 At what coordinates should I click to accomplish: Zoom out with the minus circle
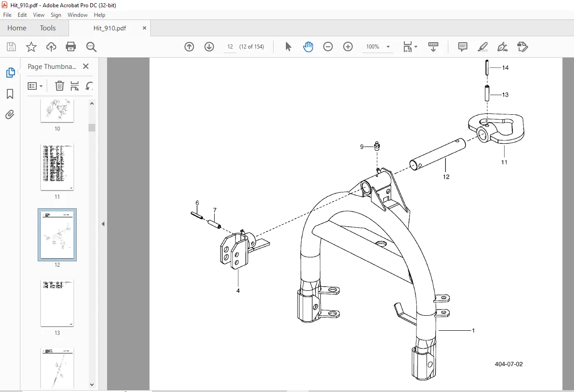[328, 47]
